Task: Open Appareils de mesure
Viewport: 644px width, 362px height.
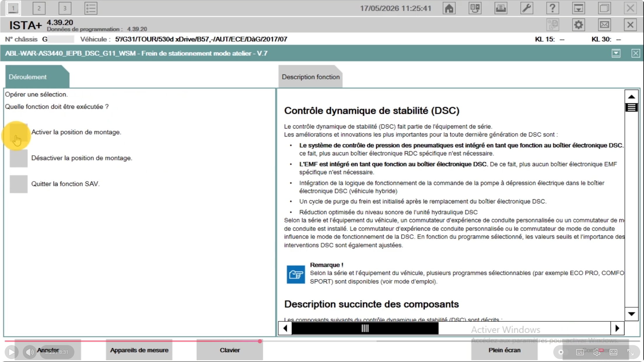Action: tap(139, 350)
